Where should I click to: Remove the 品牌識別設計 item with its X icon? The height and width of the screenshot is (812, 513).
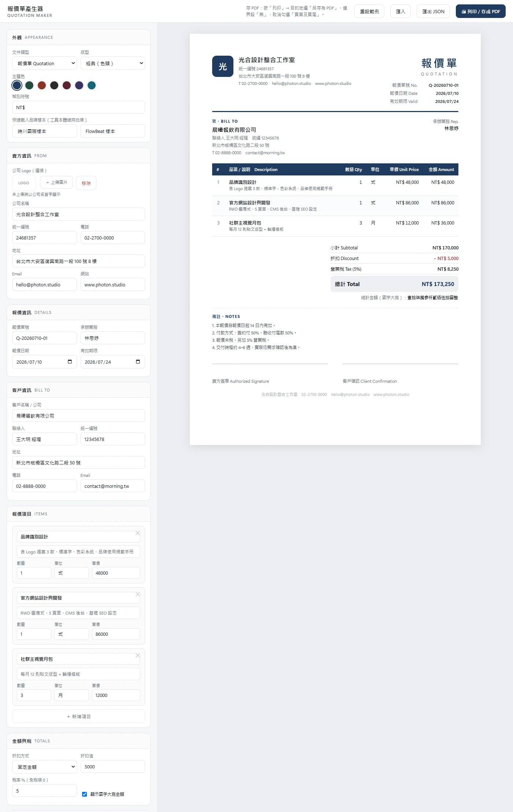(x=138, y=533)
